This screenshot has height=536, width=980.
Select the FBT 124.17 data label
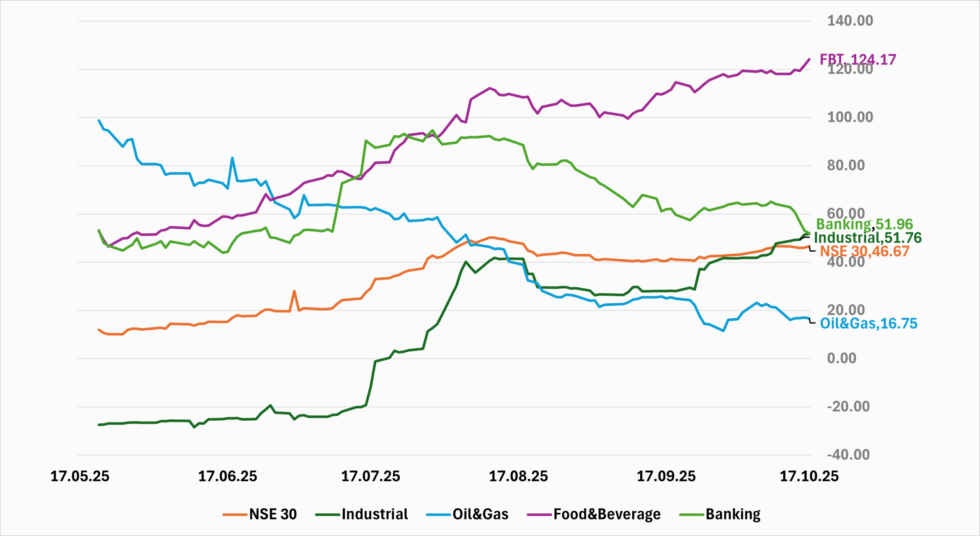click(x=857, y=59)
